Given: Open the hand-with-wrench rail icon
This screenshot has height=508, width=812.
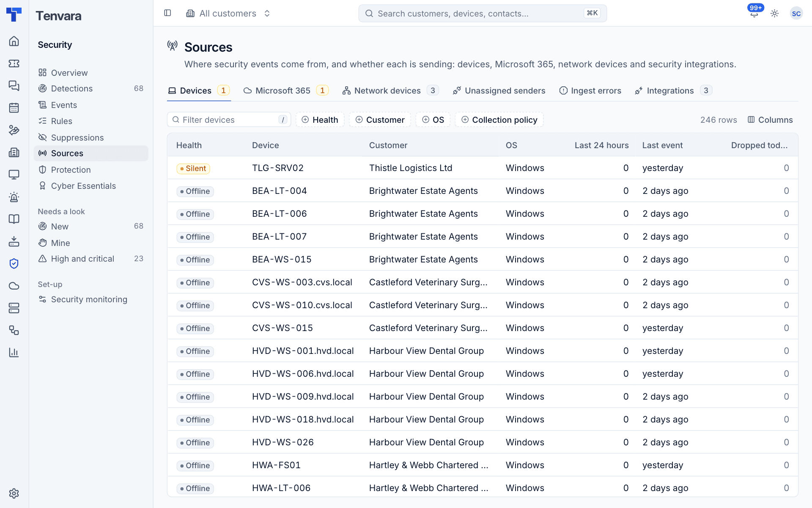Looking at the screenshot, I should [x=14, y=130].
